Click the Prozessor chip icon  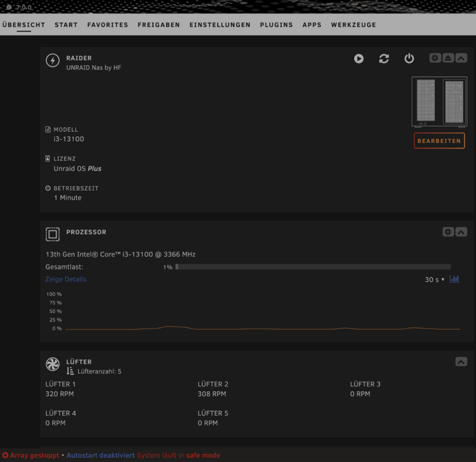click(52, 234)
